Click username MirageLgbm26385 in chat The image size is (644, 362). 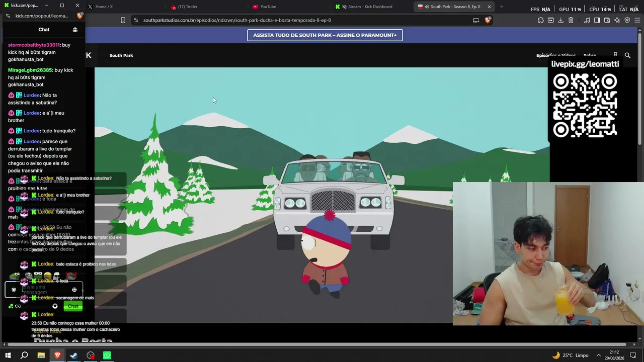pyautogui.click(x=30, y=70)
